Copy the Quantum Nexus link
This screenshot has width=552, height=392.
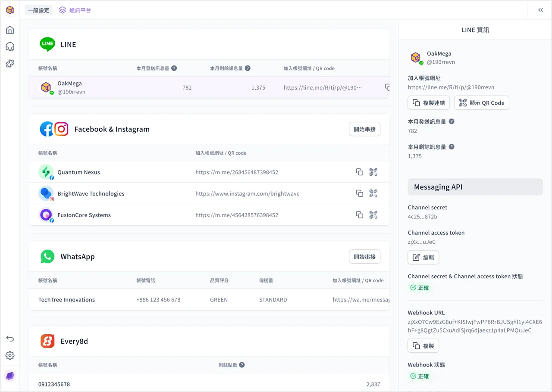[x=359, y=172]
